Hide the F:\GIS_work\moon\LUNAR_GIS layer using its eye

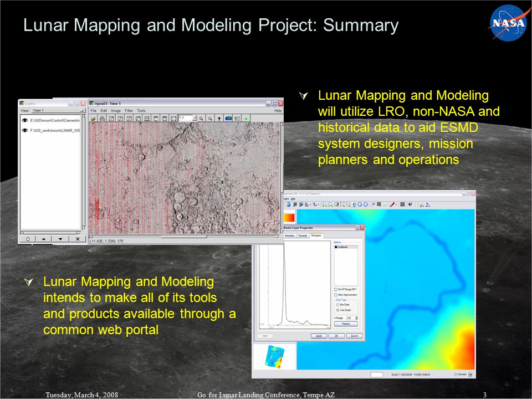coord(25,130)
